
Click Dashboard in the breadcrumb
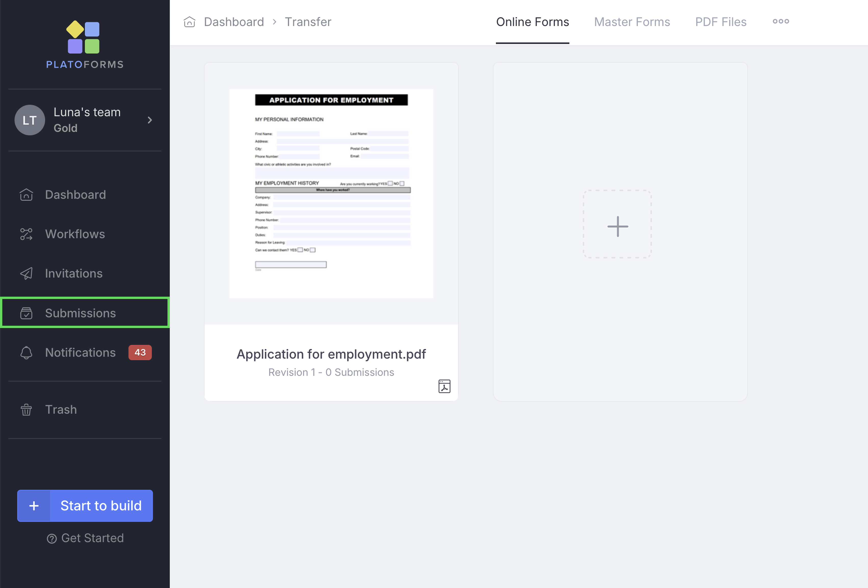[x=234, y=22]
